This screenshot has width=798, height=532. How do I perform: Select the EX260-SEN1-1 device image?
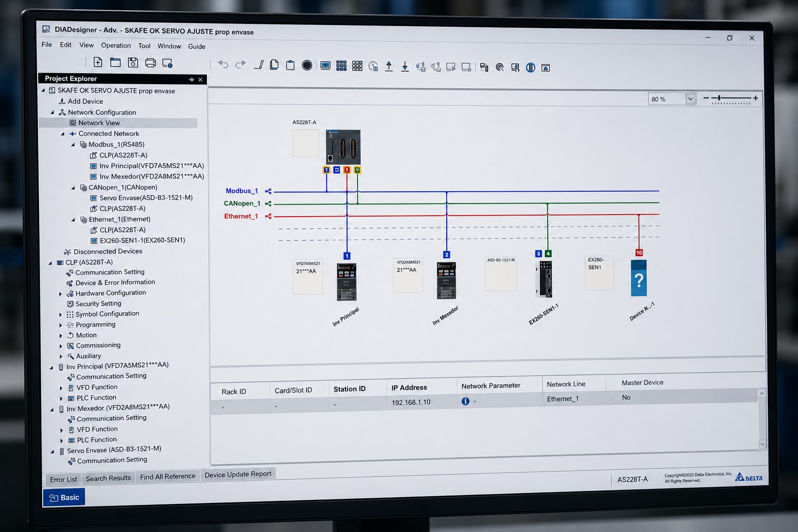[x=544, y=278]
